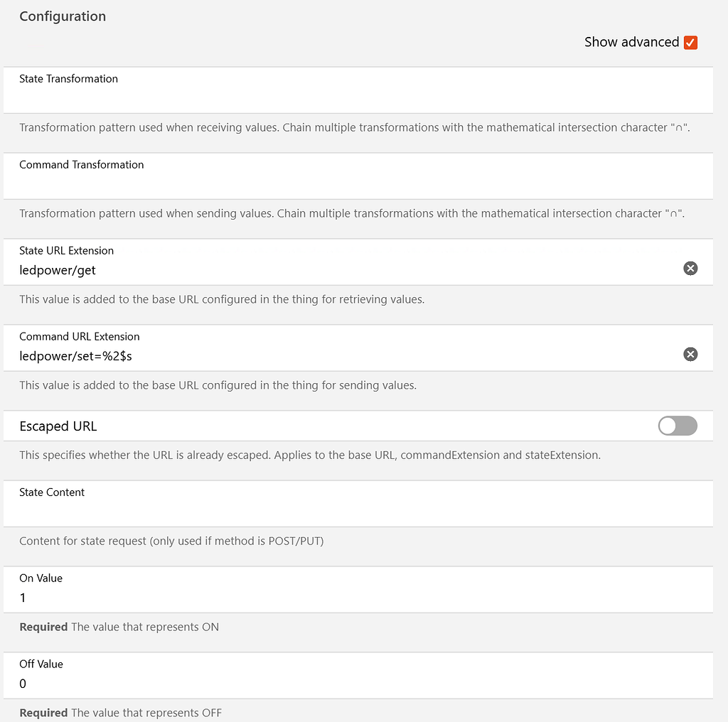The image size is (728, 722).
Task: Select the Off Value field
Action: coord(284,683)
